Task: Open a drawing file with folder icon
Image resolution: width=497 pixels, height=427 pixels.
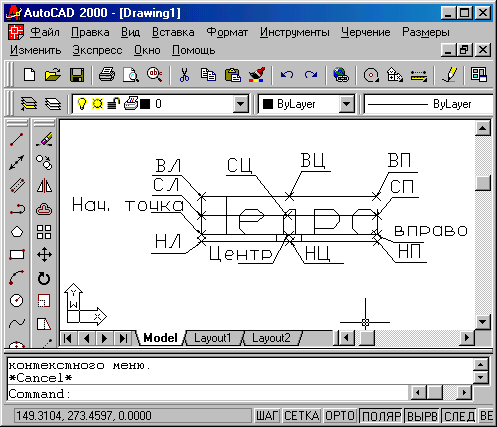Action: [53, 75]
